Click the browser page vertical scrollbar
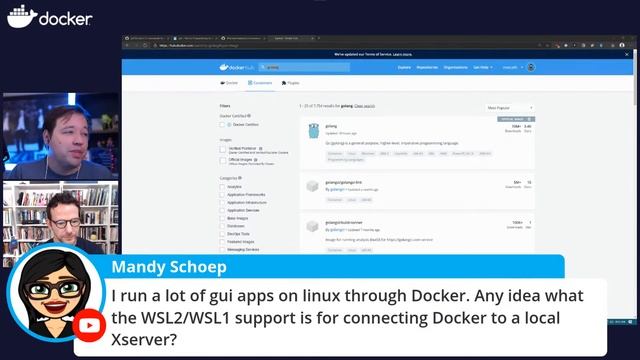Viewport: 640px width, 360px height. point(635,78)
